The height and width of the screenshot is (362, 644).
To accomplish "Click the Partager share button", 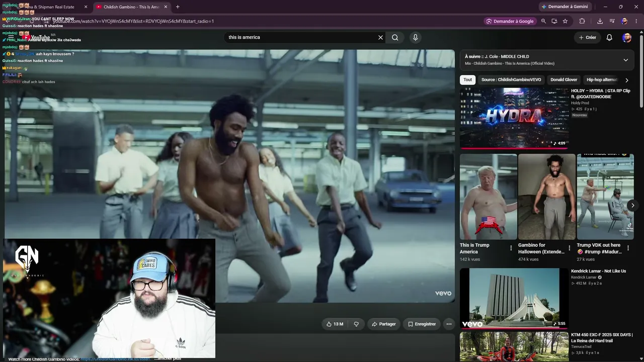I will (x=383, y=324).
